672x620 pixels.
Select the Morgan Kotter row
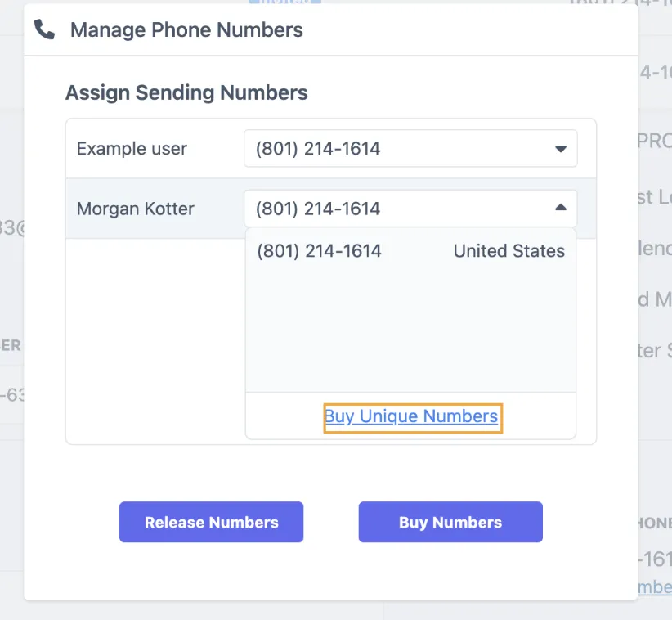coord(135,209)
